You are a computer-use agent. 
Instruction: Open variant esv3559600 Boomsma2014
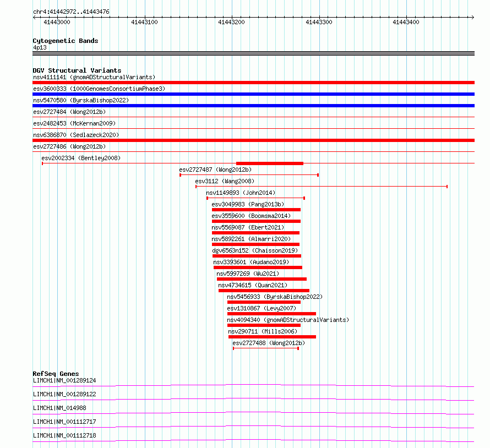pos(251,216)
